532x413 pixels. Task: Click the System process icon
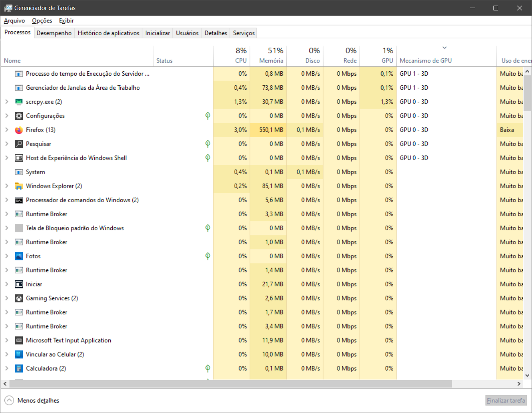(19, 172)
